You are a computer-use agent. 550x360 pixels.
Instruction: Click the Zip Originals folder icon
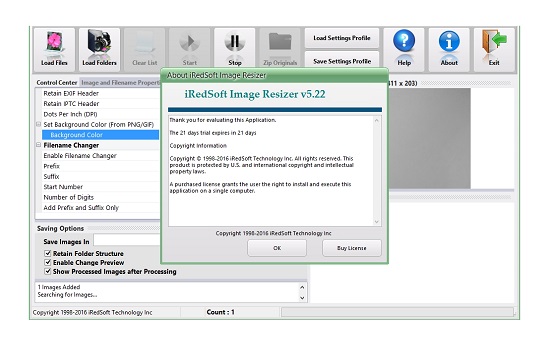pyautogui.click(x=280, y=49)
